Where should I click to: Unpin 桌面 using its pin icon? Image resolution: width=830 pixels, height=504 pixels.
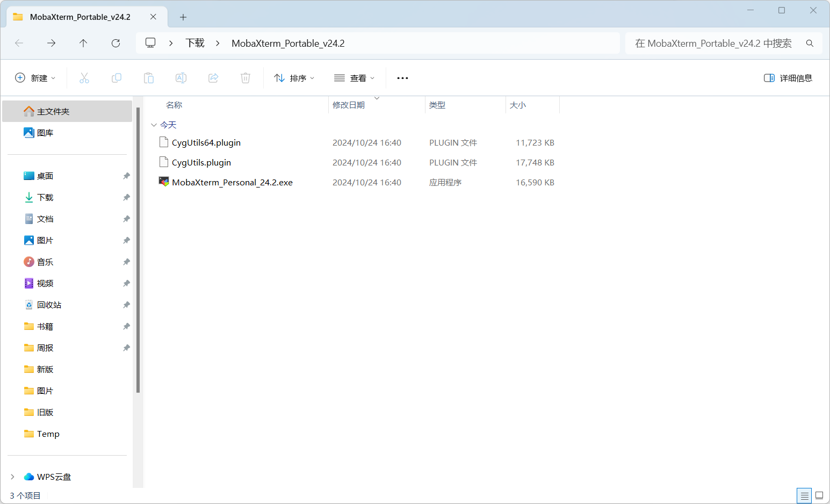click(x=126, y=176)
